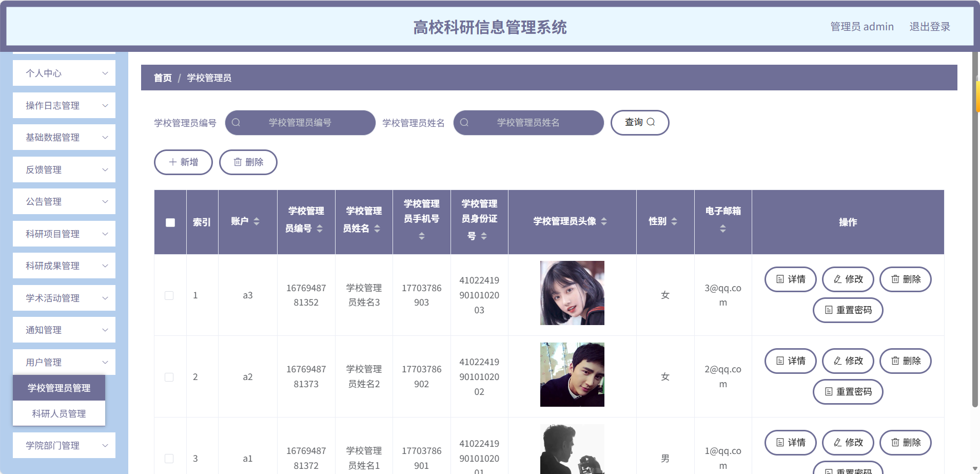Click sort arrows on 学校管理员手机号 column
Image resolution: width=980 pixels, height=474 pixels.
422,236
